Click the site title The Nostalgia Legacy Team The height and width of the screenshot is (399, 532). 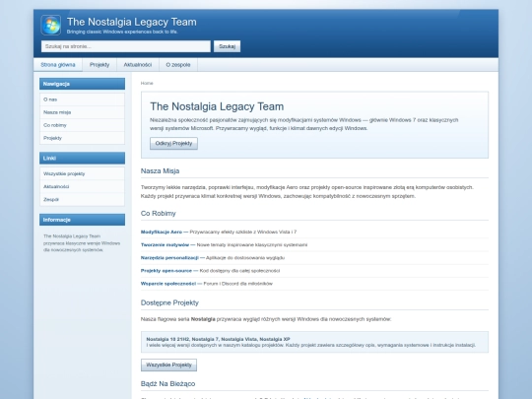pyautogui.click(x=132, y=22)
